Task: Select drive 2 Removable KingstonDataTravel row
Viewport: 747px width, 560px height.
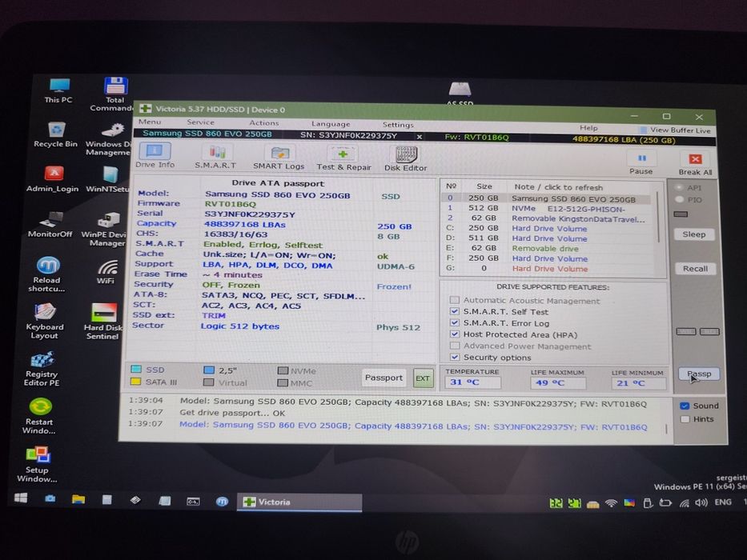Action: click(x=546, y=218)
